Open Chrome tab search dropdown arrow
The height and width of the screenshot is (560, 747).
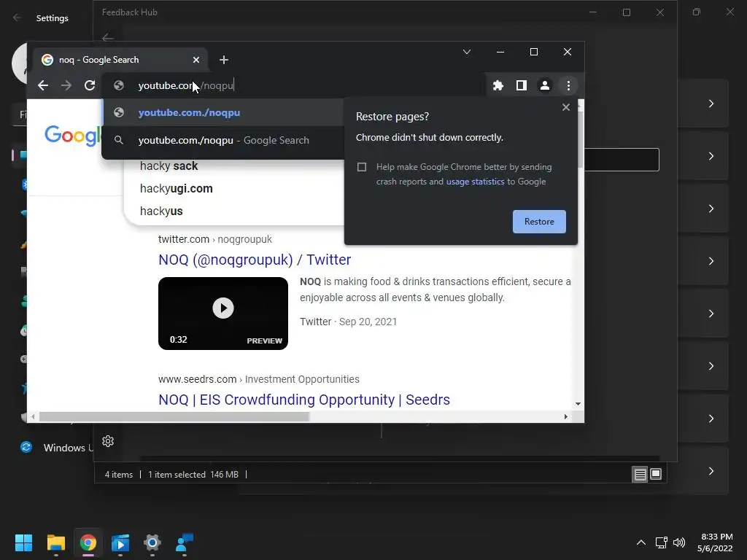(x=467, y=52)
